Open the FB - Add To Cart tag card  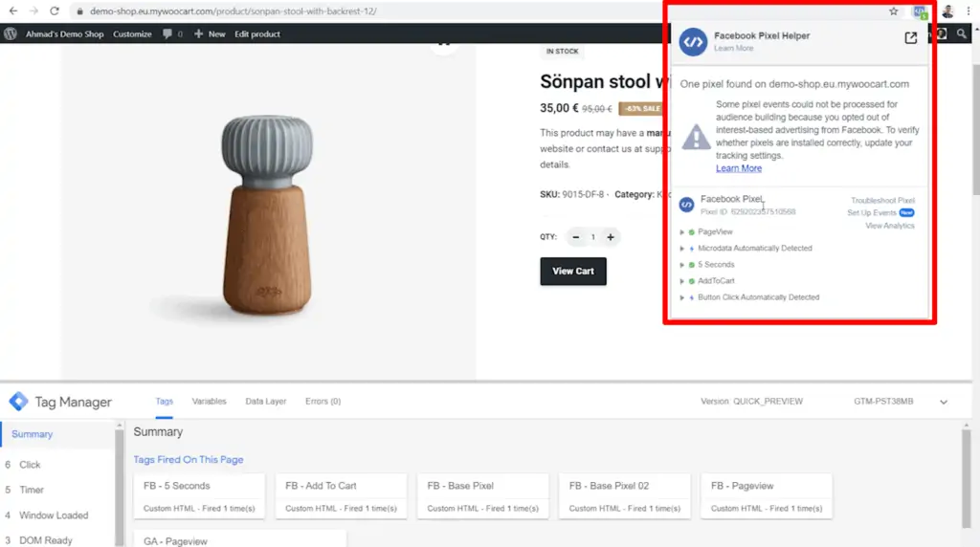[x=342, y=496]
